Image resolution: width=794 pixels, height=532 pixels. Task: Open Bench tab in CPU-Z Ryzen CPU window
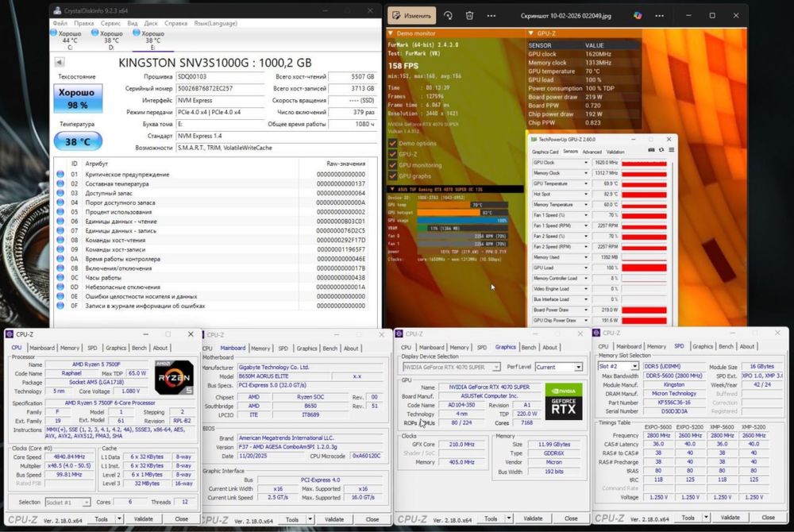click(x=139, y=348)
